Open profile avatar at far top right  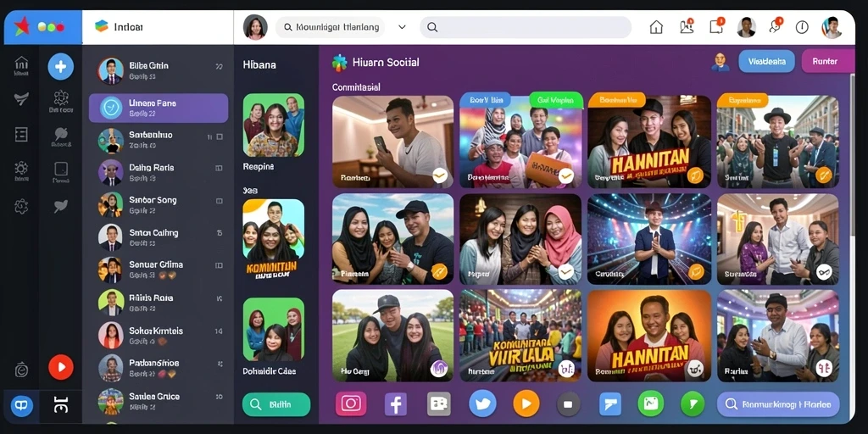click(x=832, y=27)
